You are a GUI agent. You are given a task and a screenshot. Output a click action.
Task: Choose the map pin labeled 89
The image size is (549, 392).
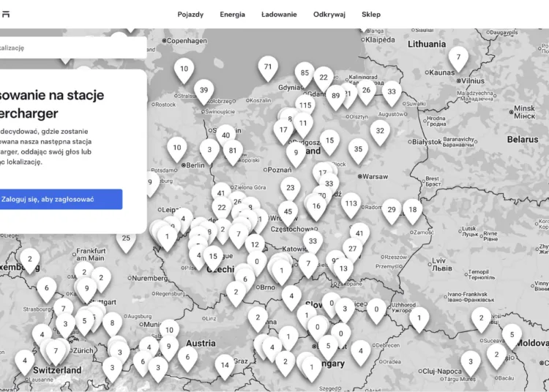coord(335,96)
